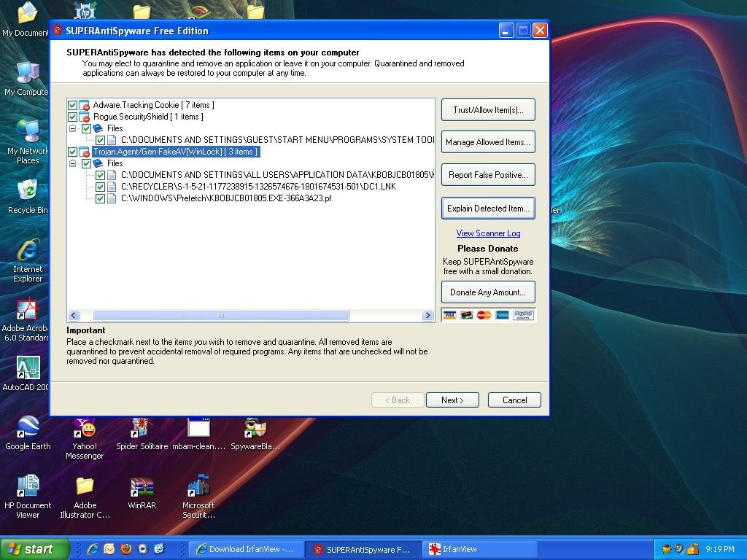Open the View Scanner Log link

(x=488, y=233)
